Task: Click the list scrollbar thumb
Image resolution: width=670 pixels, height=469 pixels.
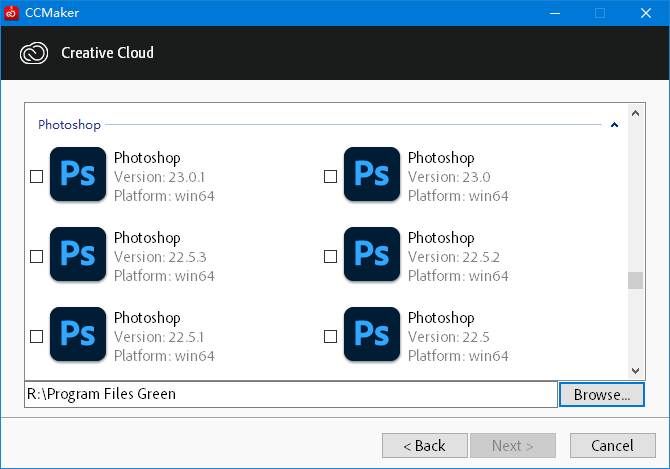Action: [x=635, y=281]
